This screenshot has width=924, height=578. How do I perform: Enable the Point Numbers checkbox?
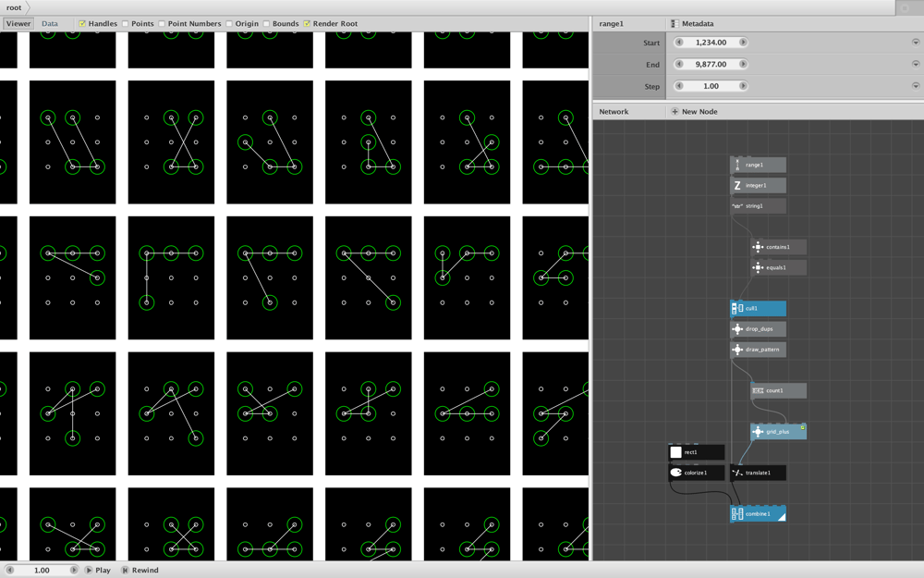pyautogui.click(x=162, y=24)
